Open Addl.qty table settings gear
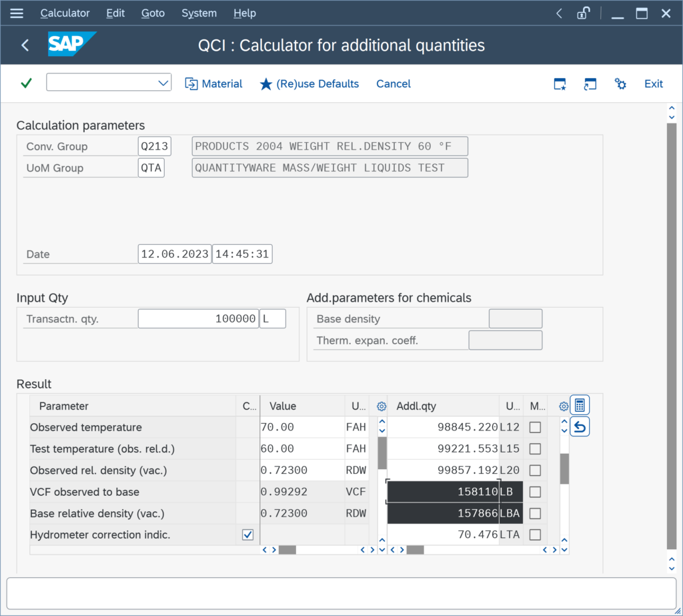683x616 pixels. pyautogui.click(x=563, y=406)
